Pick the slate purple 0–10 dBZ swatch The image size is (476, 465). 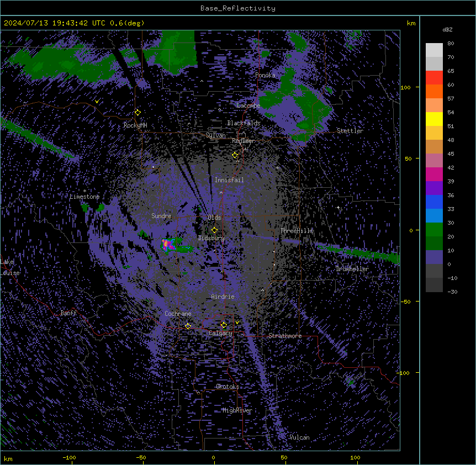[434, 257]
